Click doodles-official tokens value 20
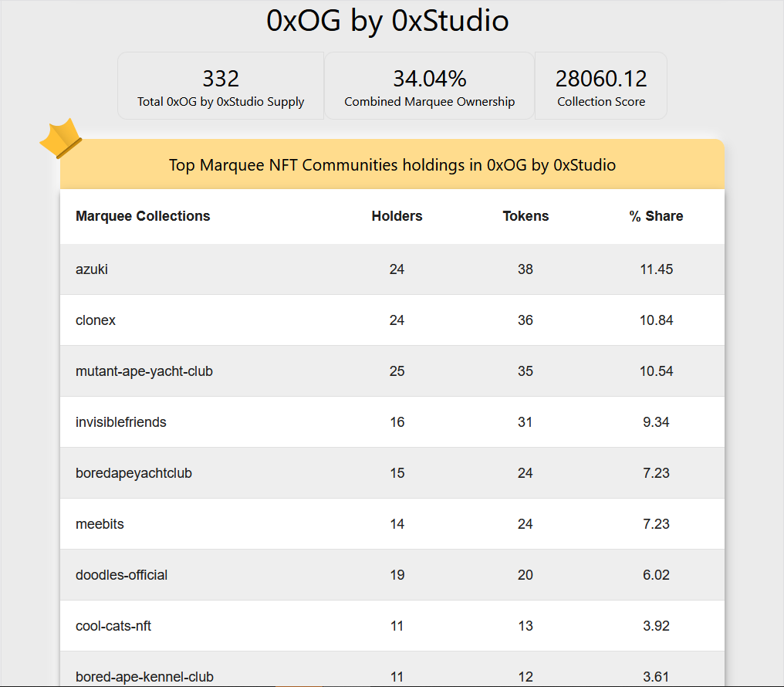Viewport: 784px width, 687px height. coord(525,576)
